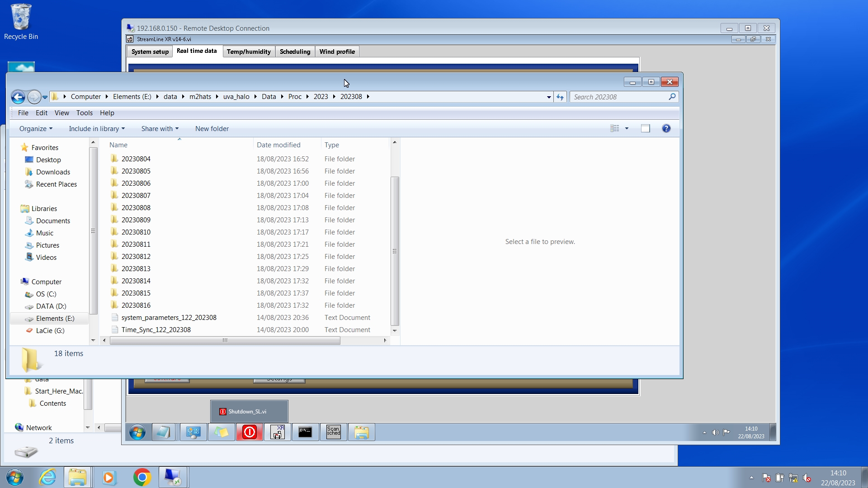Open the Tools menu
This screenshot has height=488, width=868.
point(84,113)
